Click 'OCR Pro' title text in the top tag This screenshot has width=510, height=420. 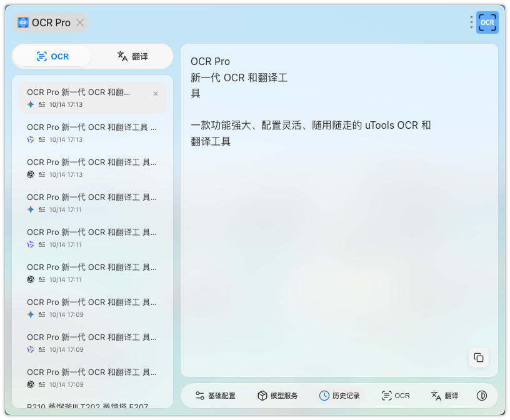click(x=51, y=22)
